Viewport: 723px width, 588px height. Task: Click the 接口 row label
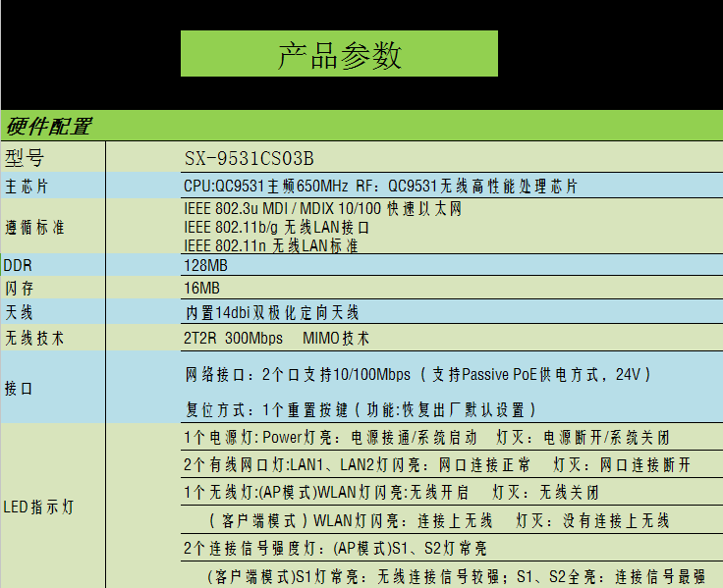click(20, 389)
